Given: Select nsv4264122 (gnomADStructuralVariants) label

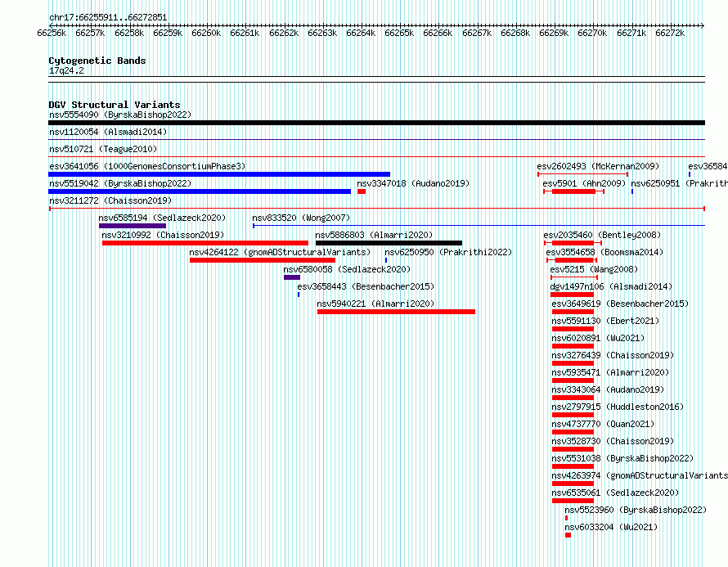Looking at the screenshot, I should tap(280, 252).
